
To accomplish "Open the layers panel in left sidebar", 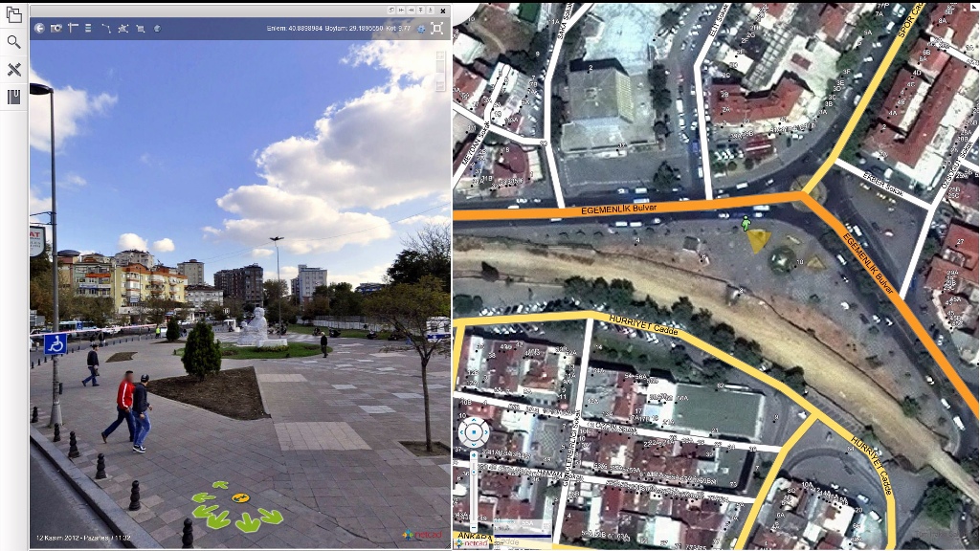I will [13, 14].
